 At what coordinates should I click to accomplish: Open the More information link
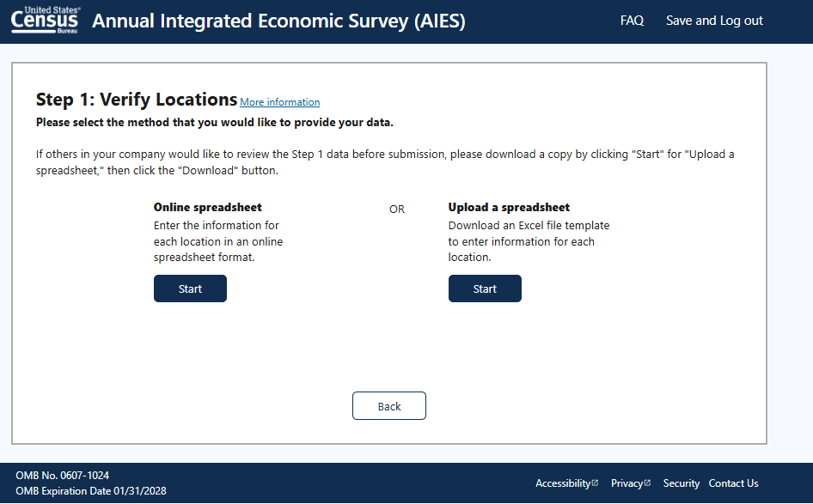click(x=279, y=102)
